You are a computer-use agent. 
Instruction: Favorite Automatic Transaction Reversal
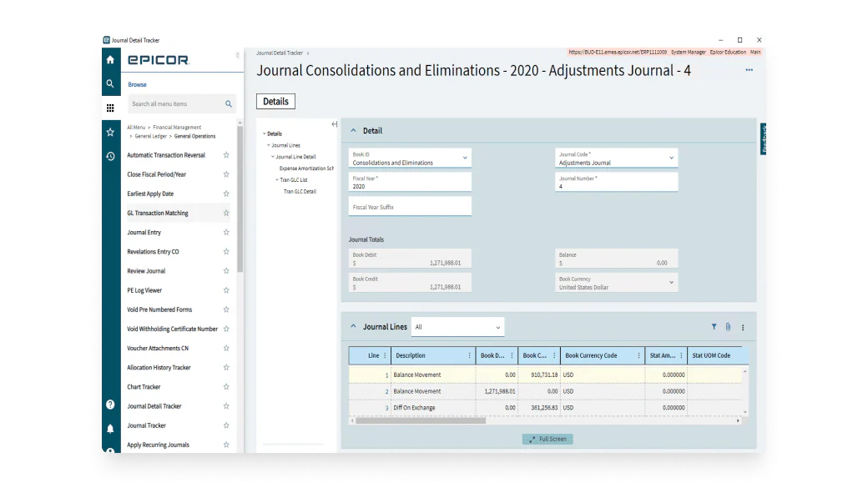[x=226, y=155]
